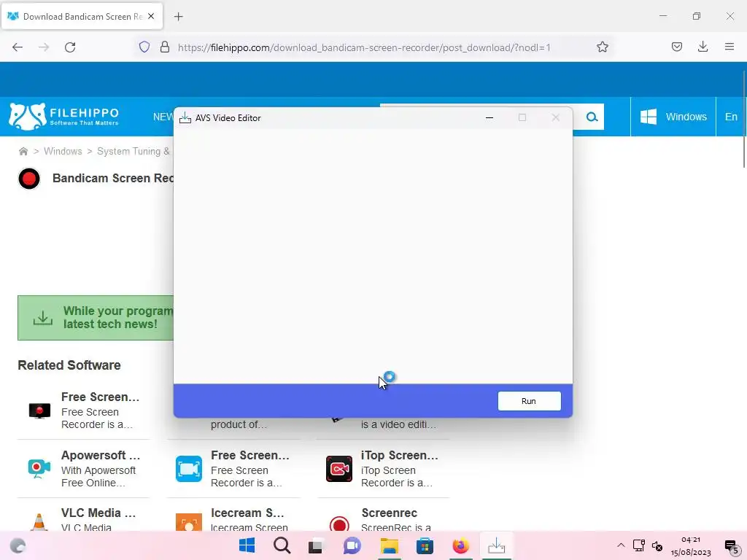Switch to Firefox on taskbar
747x560 pixels.
460,545
